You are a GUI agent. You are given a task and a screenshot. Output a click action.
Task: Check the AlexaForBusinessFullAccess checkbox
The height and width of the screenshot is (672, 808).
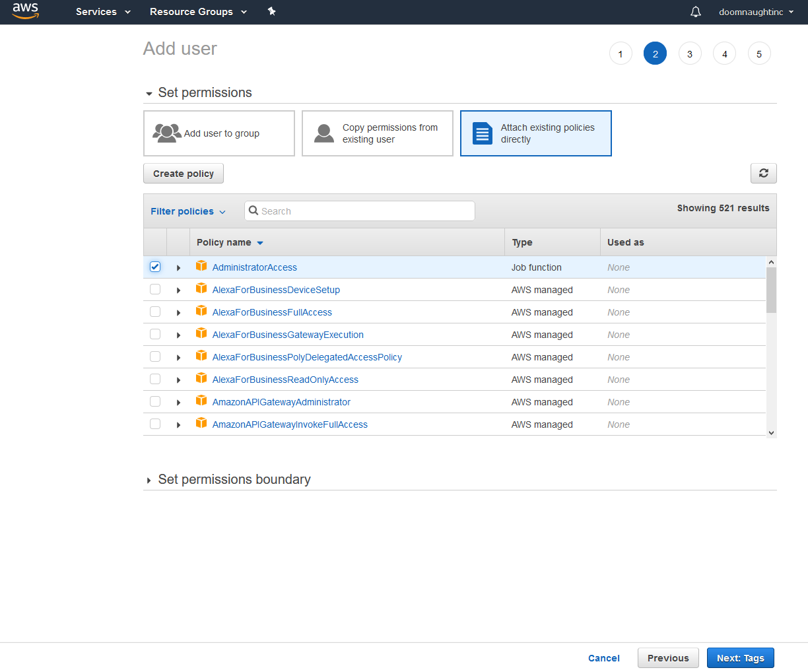(155, 312)
